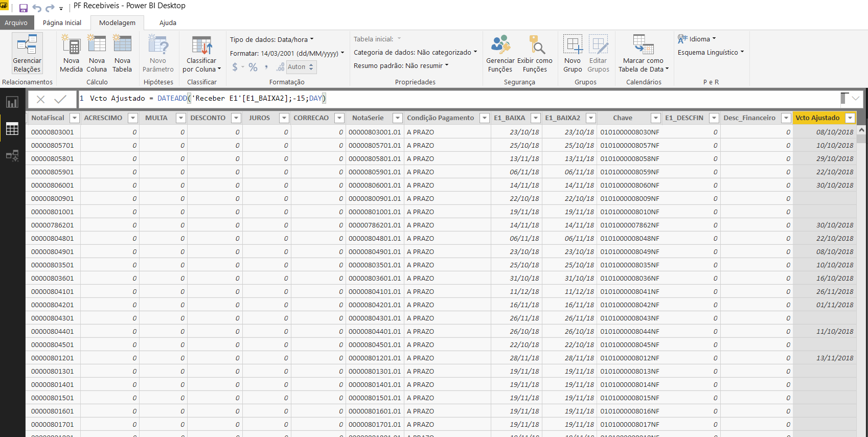
Task: Click Novo Grupo
Action: tap(573, 54)
